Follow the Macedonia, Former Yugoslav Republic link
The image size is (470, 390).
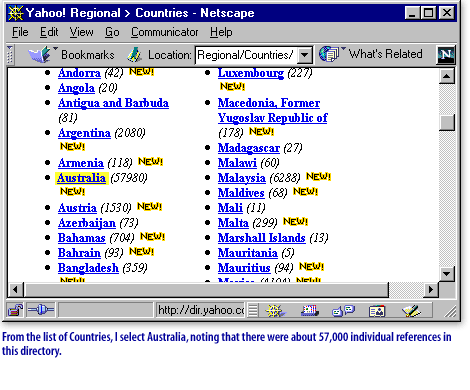pos(273,110)
